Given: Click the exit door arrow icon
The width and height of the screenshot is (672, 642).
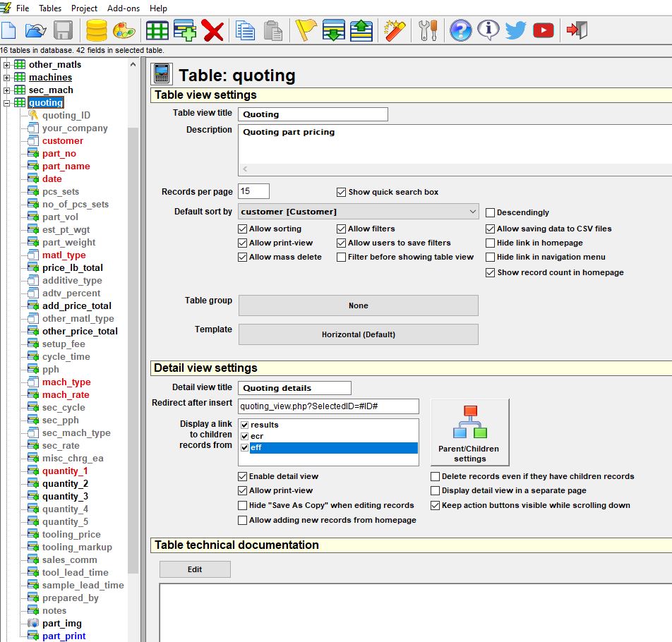Looking at the screenshot, I should tap(577, 30).
